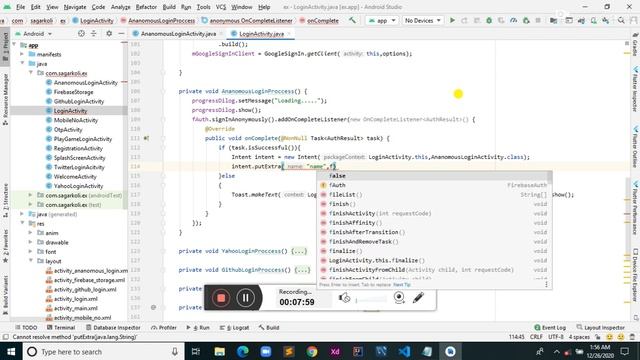Stop the screen recording
Image resolution: width=640 pixels, height=360 pixels.
(x=221, y=298)
